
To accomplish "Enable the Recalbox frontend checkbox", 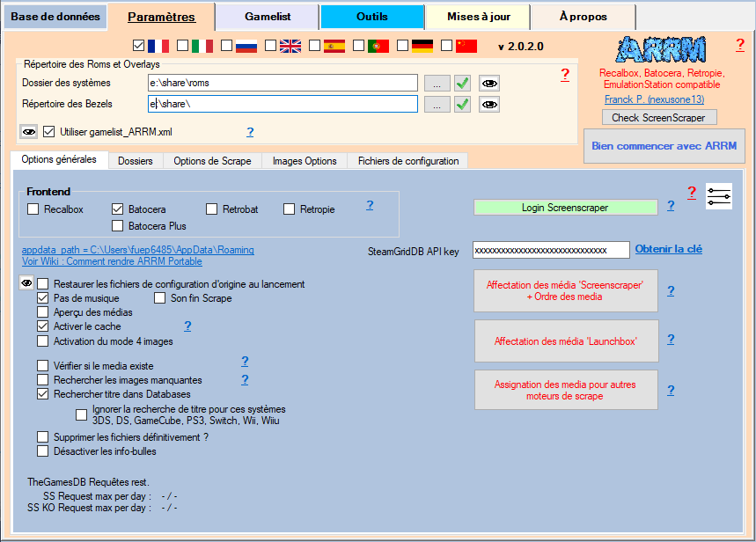I will tap(33, 209).
